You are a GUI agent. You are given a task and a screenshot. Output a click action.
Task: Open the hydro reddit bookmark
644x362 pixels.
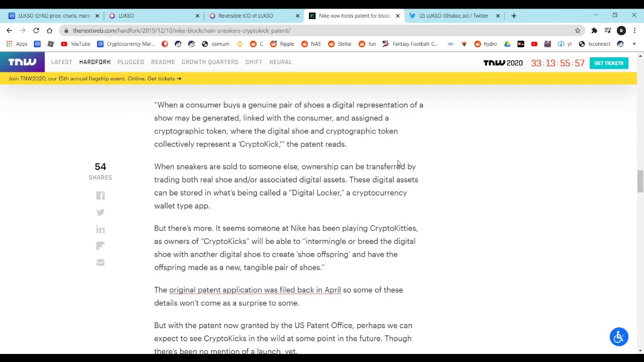pyautogui.click(x=486, y=44)
